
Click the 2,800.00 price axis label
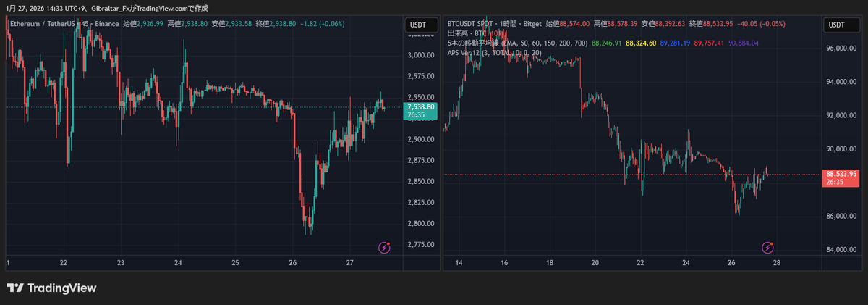[x=420, y=223]
